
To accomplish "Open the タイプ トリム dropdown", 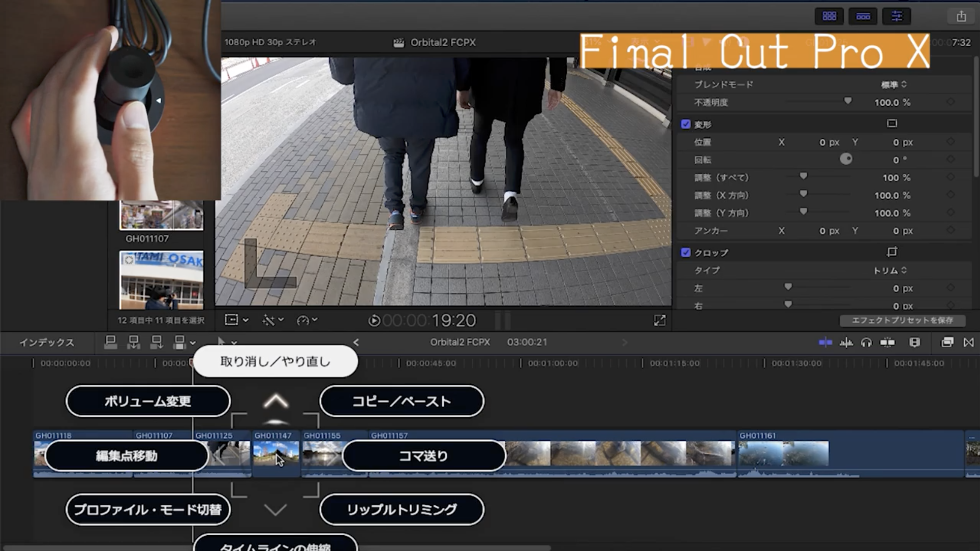I will point(890,270).
